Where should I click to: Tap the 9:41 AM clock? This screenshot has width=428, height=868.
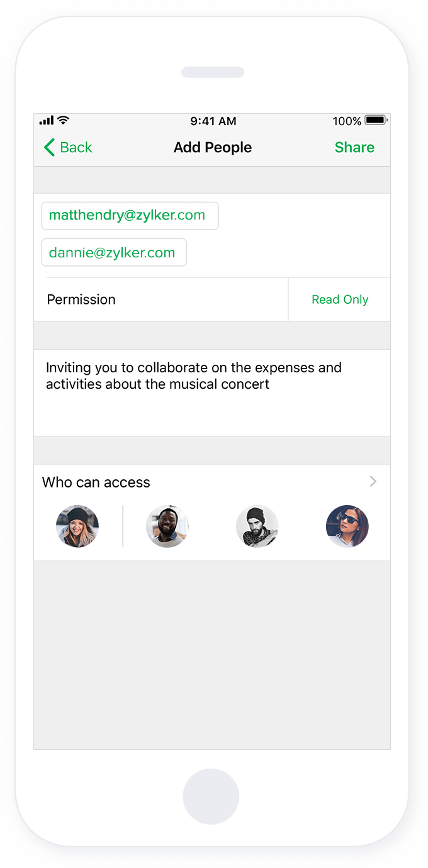213,121
